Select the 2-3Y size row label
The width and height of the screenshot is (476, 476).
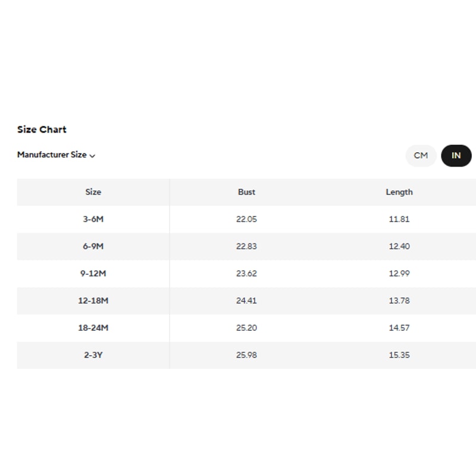point(93,355)
